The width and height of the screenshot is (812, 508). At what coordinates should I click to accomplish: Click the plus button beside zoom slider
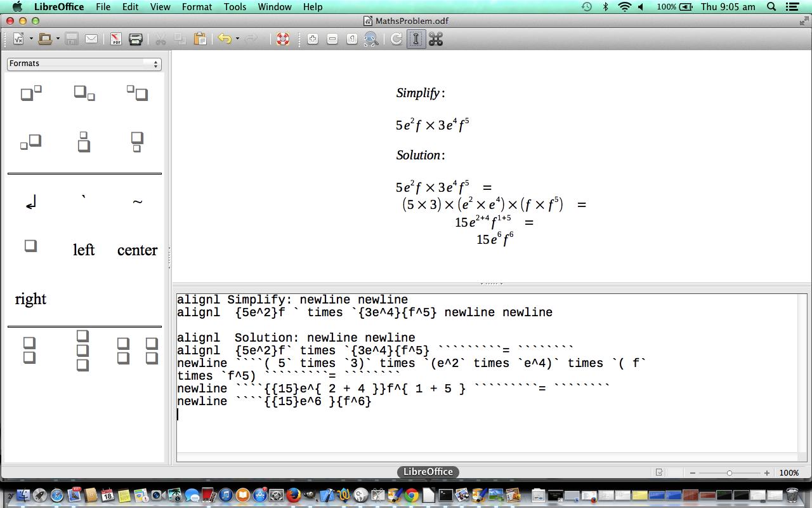pos(767,472)
